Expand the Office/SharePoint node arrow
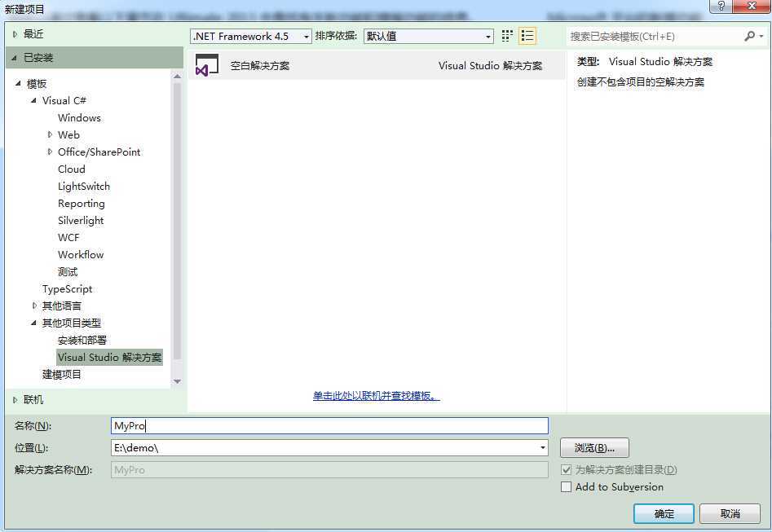The image size is (772, 532). pyautogui.click(x=50, y=152)
